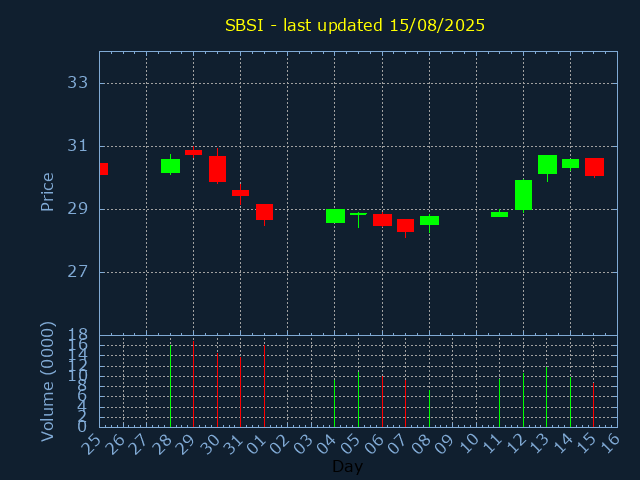Click the Price axis label
Viewport: 640px width, 480px height.
(x=47, y=192)
